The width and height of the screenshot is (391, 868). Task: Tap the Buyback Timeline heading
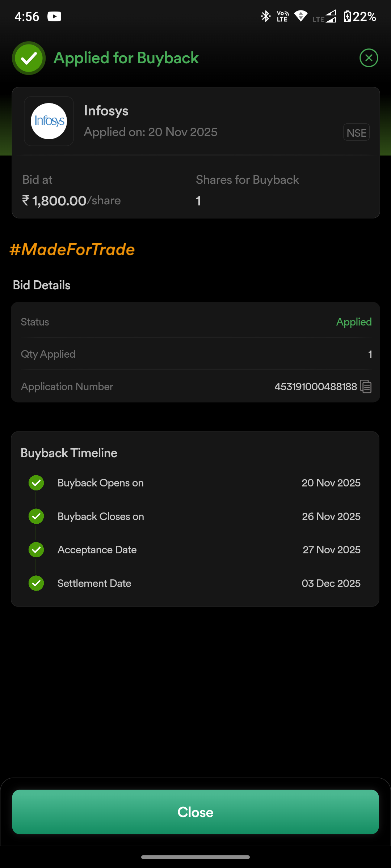coord(69,453)
